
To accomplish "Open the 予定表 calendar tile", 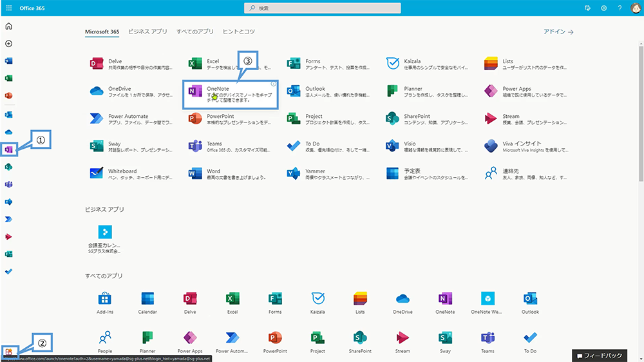I will pyautogui.click(x=427, y=174).
